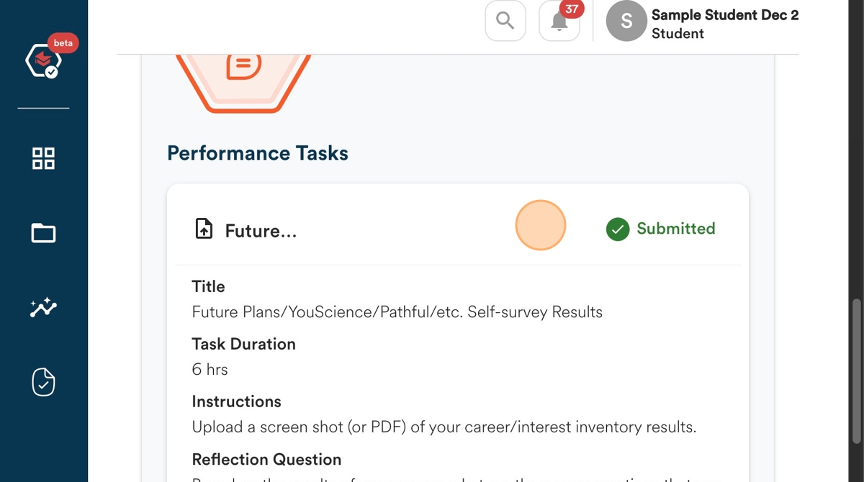Click the red beta badge
The width and height of the screenshot is (864, 482).
pyautogui.click(x=63, y=43)
